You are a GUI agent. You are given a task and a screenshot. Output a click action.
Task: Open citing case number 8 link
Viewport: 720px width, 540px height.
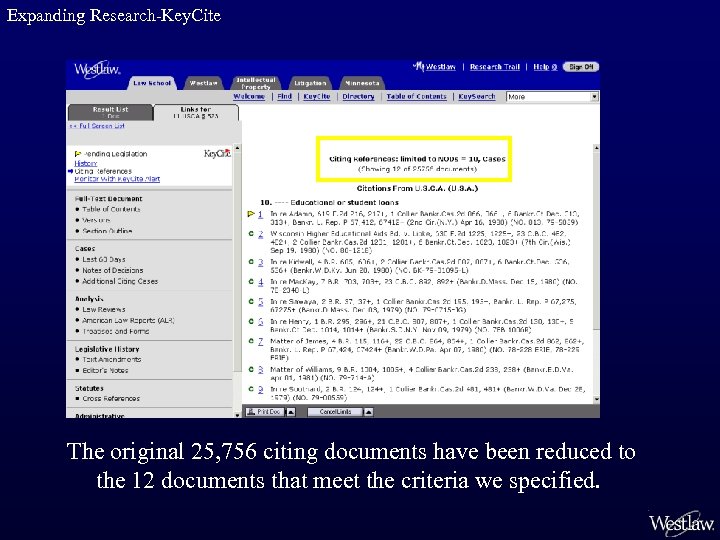[x=260, y=370]
